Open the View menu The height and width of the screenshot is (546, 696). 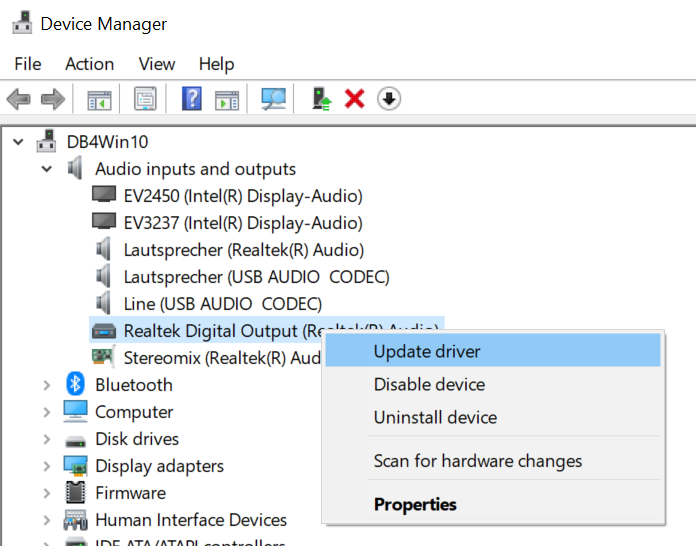pos(157,64)
